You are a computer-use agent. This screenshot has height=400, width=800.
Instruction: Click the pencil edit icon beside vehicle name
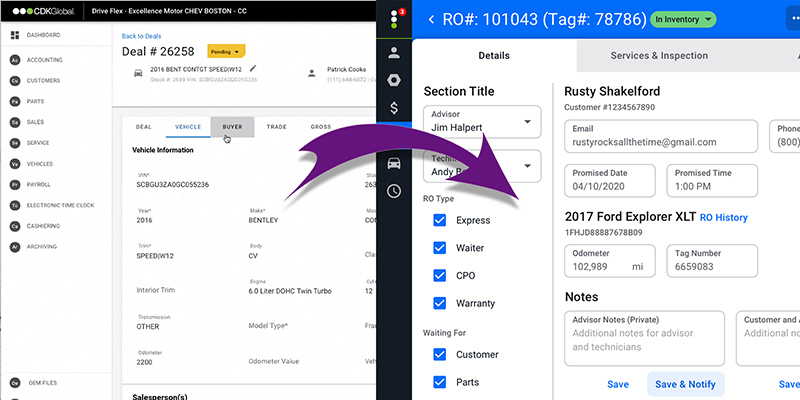point(254,69)
